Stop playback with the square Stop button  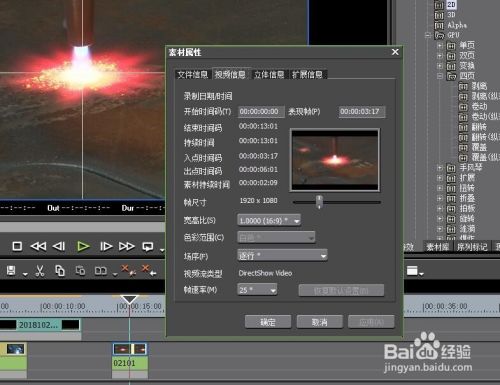(17, 246)
